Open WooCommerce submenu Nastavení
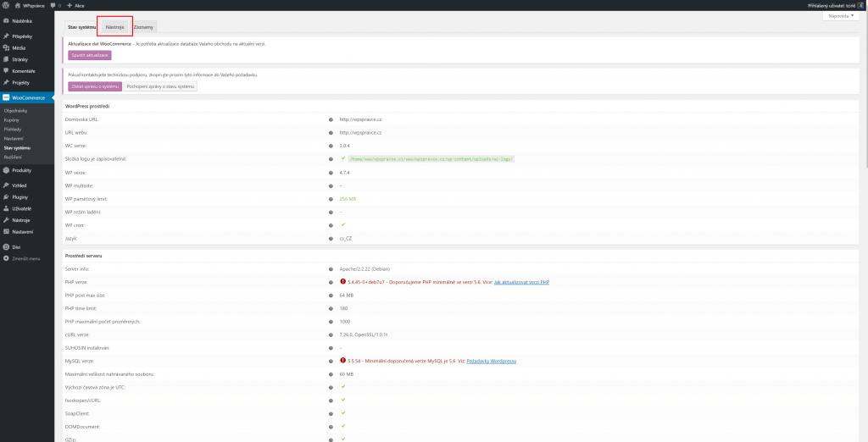868x442 pixels. pyautogui.click(x=14, y=138)
